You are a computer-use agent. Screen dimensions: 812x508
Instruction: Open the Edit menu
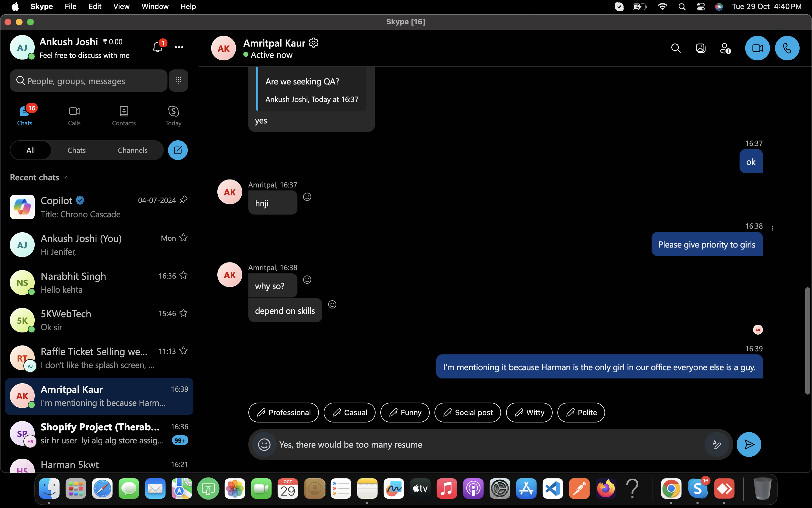click(95, 6)
